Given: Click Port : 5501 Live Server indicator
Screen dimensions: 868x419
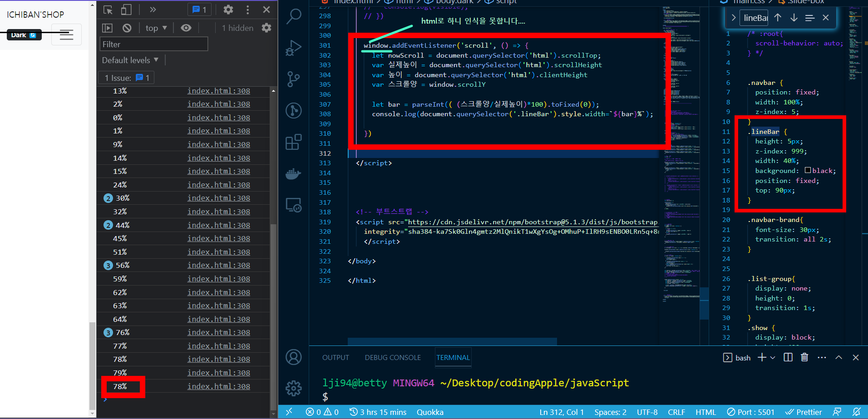Looking at the screenshot, I should (x=750, y=412).
